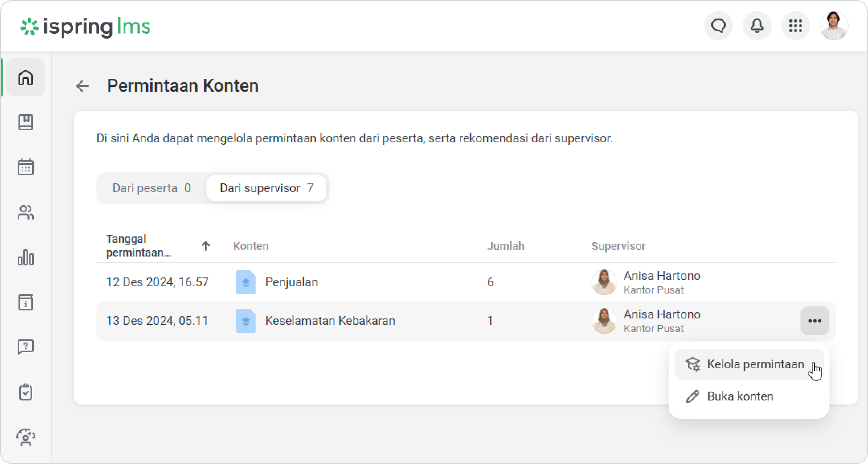Click the three-dots row actions button
Viewport: 868px width, 464px height.
click(x=815, y=321)
